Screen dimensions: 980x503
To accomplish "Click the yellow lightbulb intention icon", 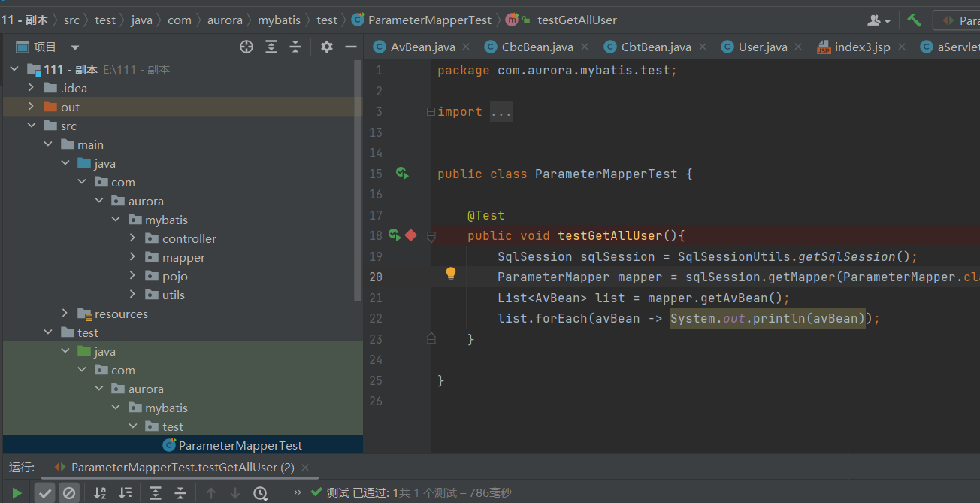I will click(451, 274).
